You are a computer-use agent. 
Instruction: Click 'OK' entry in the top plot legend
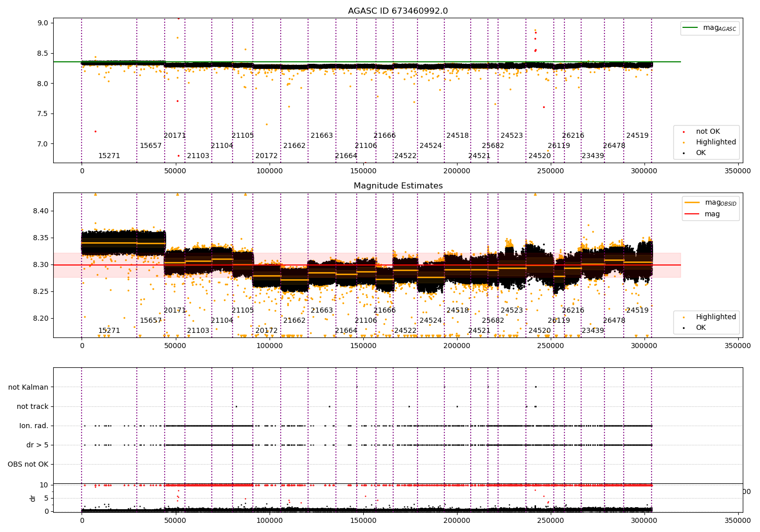(701, 153)
